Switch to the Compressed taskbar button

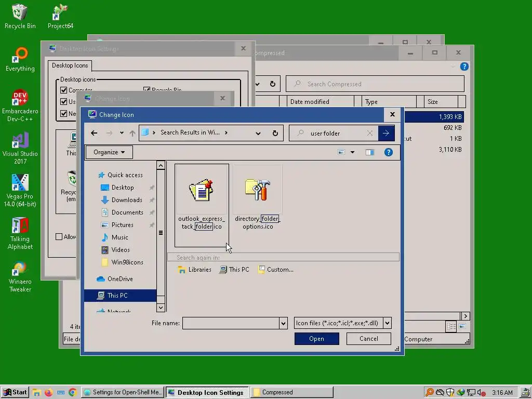(x=292, y=393)
